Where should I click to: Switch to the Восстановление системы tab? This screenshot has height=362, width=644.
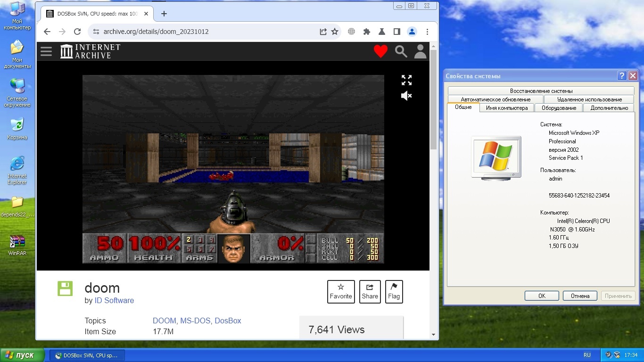pyautogui.click(x=541, y=91)
